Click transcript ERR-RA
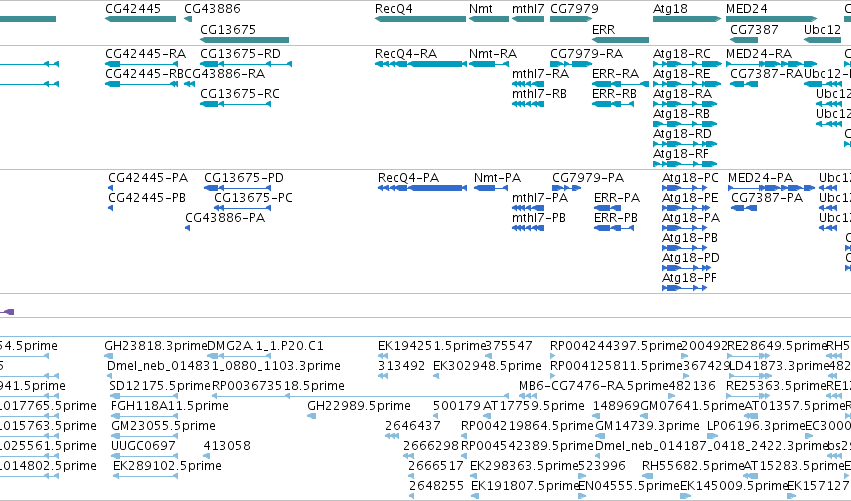851x501 pixels. pyautogui.click(x=620, y=84)
